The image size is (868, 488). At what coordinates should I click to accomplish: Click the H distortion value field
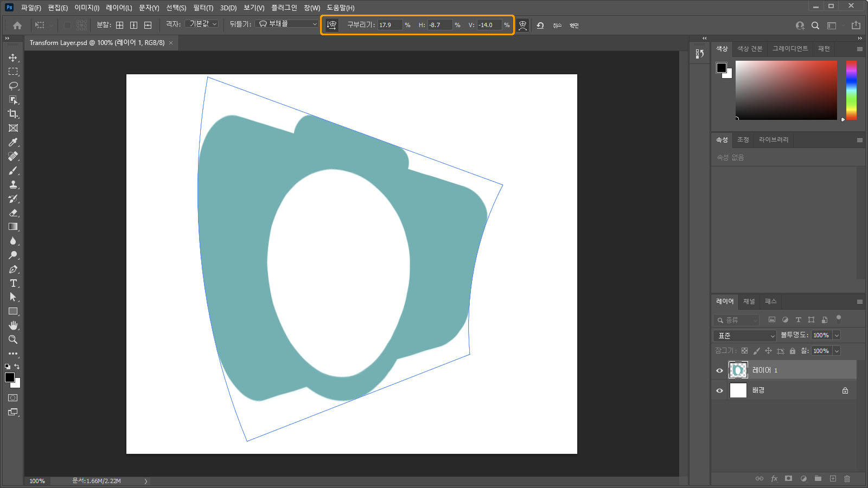click(x=440, y=25)
